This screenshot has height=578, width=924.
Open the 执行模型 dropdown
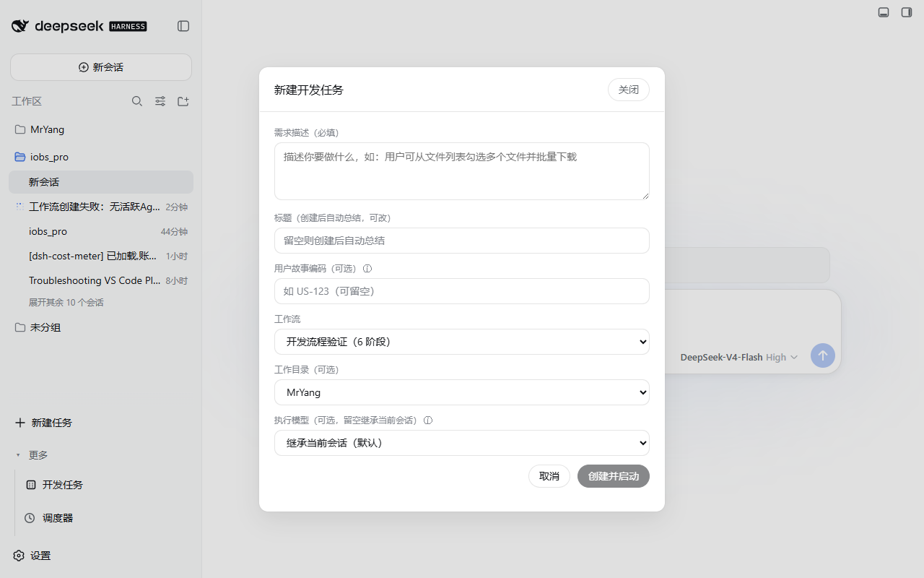(x=462, y=443)
